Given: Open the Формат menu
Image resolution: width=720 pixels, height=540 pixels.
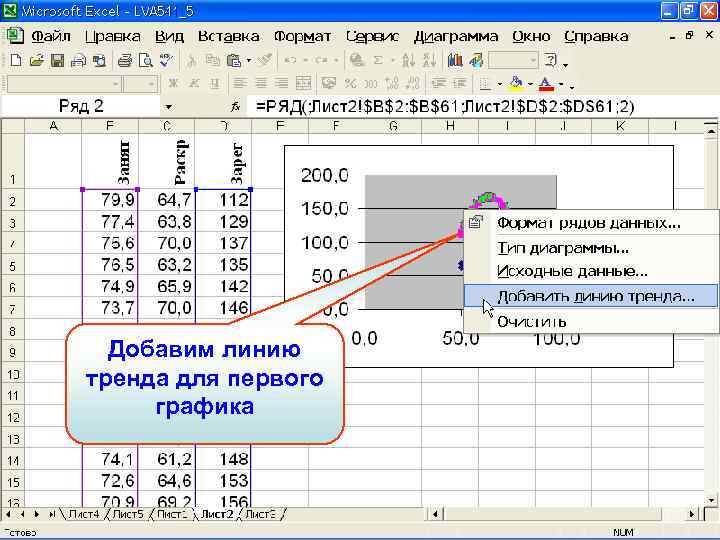Looking at the screenshot, I should tap(302, 36).
